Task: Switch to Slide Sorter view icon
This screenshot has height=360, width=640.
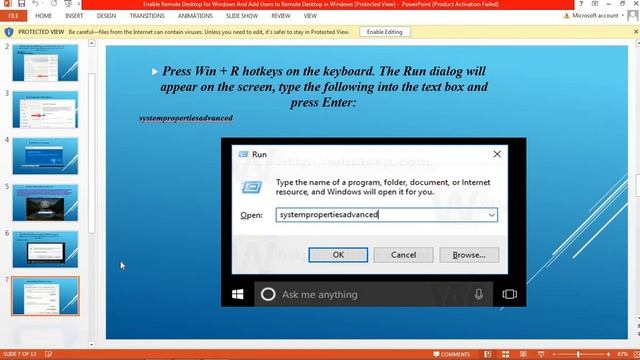Action: click(506, 354)
